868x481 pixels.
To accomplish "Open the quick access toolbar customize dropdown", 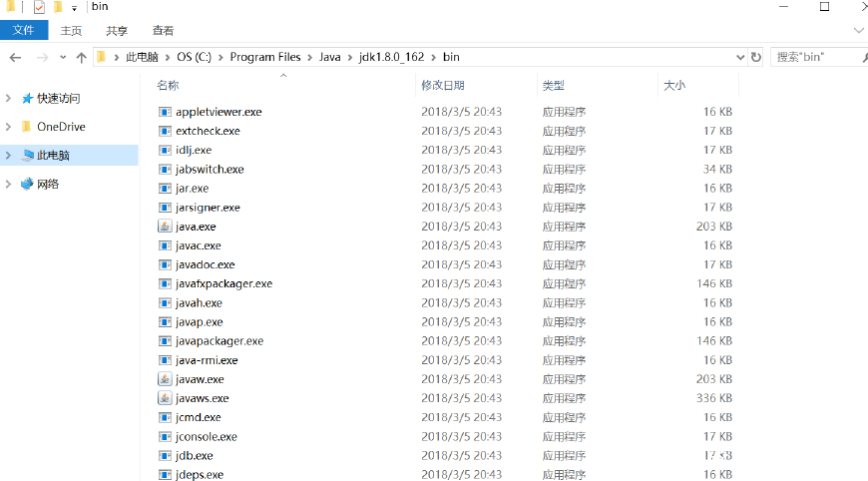I will [74, 8].
